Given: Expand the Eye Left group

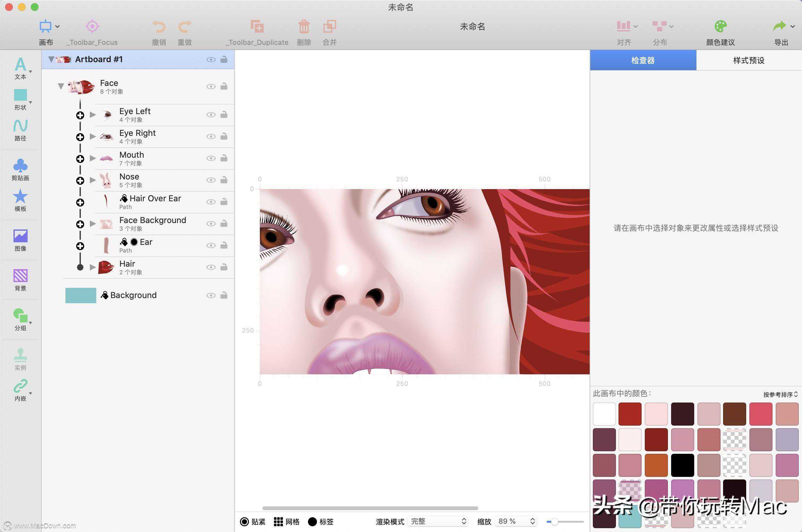Looking at the screenshot, I should click(x=93, y=115).
